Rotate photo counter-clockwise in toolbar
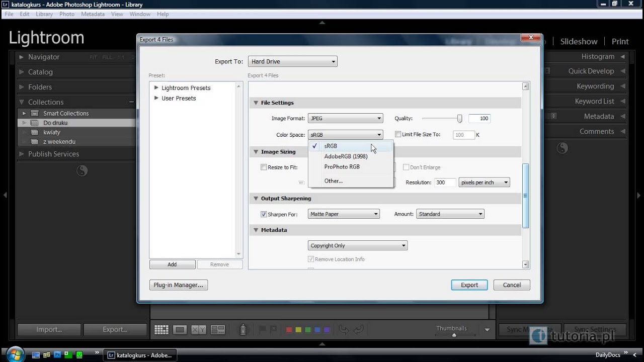 click(344, 330)
